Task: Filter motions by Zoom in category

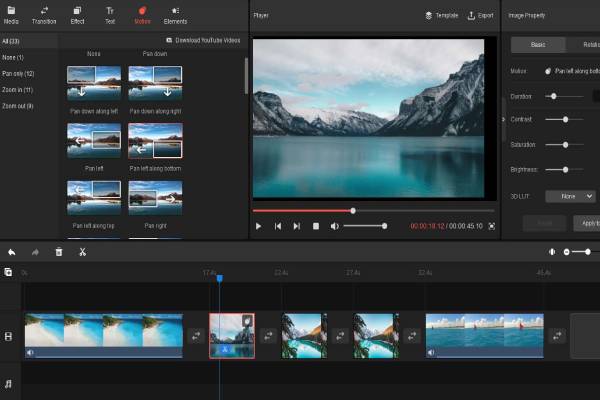Action: [16, 89]
